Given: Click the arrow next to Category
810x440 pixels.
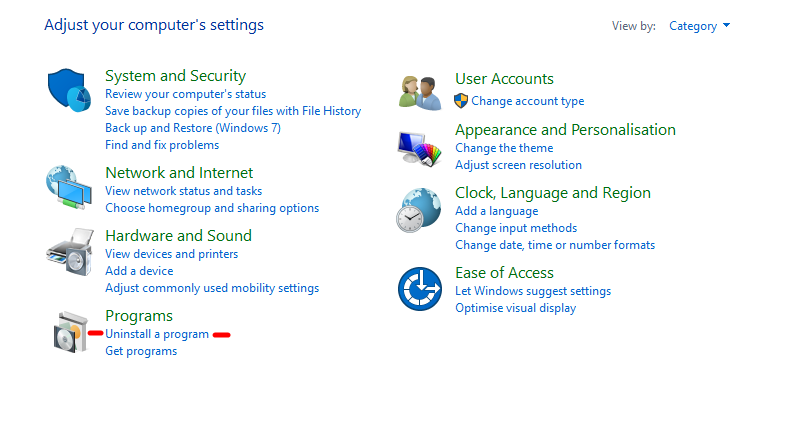Looking at the screenshot, I should [726, 25].
